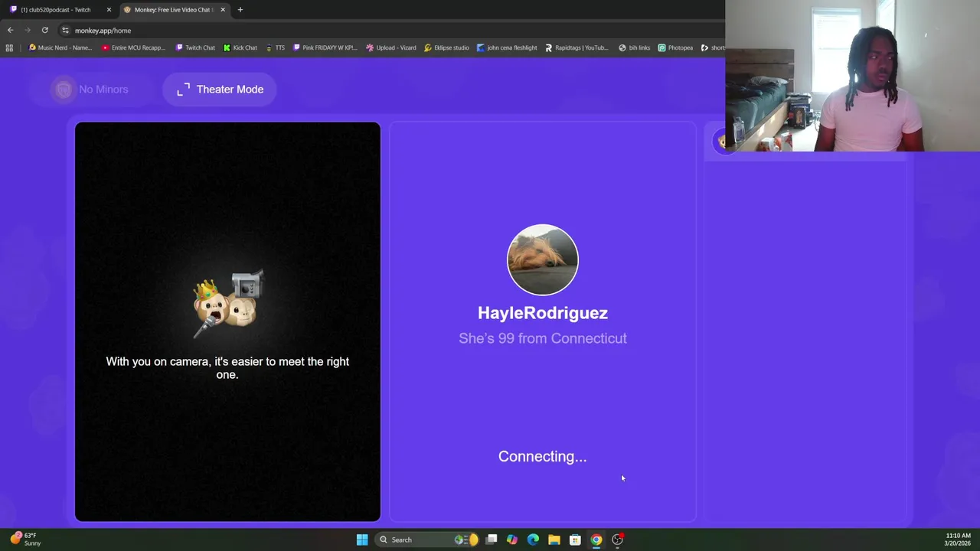Open the Rapidtags YouTube bookmark
Viewport: 980px width, 551px height.
click(x=577, y=47)
